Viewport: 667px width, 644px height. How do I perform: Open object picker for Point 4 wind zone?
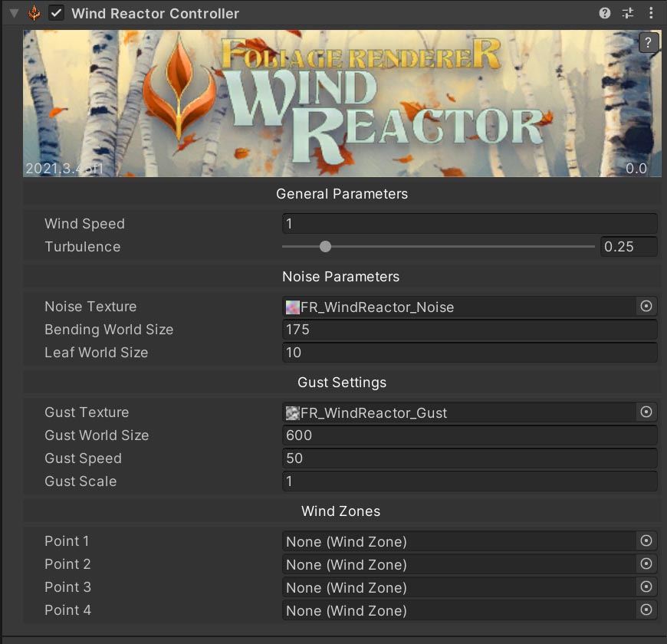[x=646, y=610]
